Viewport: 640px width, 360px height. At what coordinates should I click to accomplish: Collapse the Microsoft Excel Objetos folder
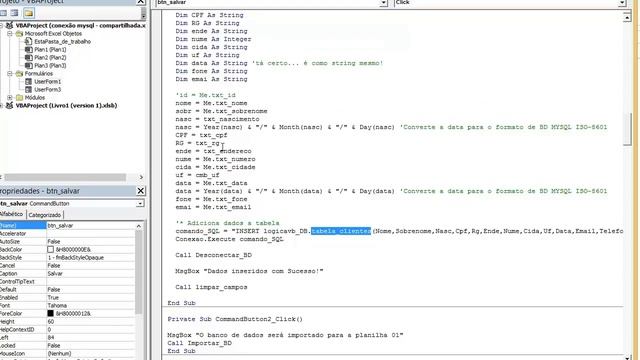(10, 33)
